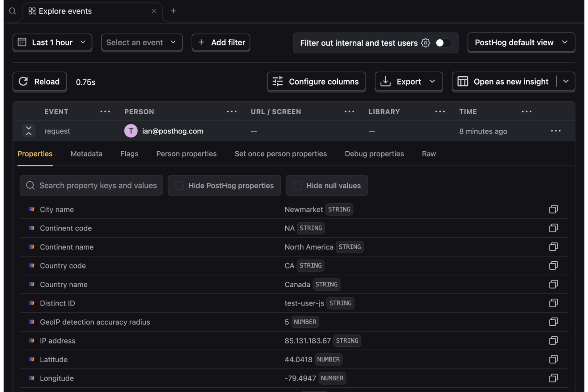Open Configure columns
588x392 pixels.
[316, 82]
